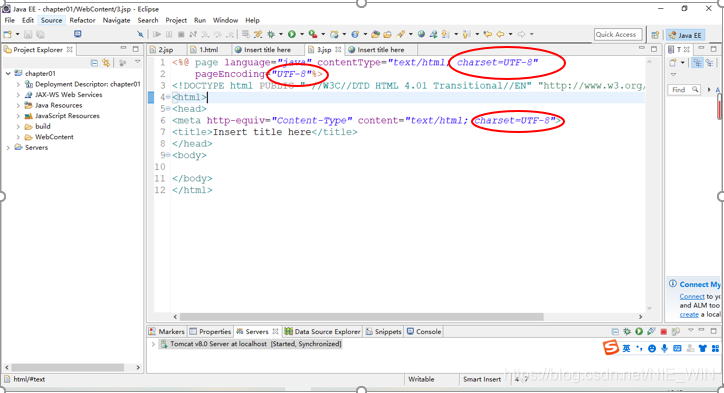Maximize the editor area
The width and height of the screenshot is (724, 393).
[x=654, y=48]
